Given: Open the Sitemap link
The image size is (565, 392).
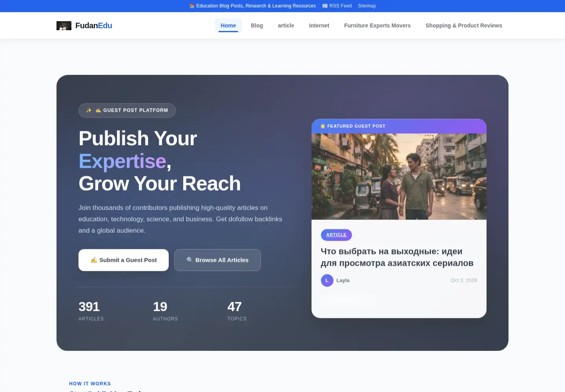Looking at the screenshot, I should tap(367, 6).
